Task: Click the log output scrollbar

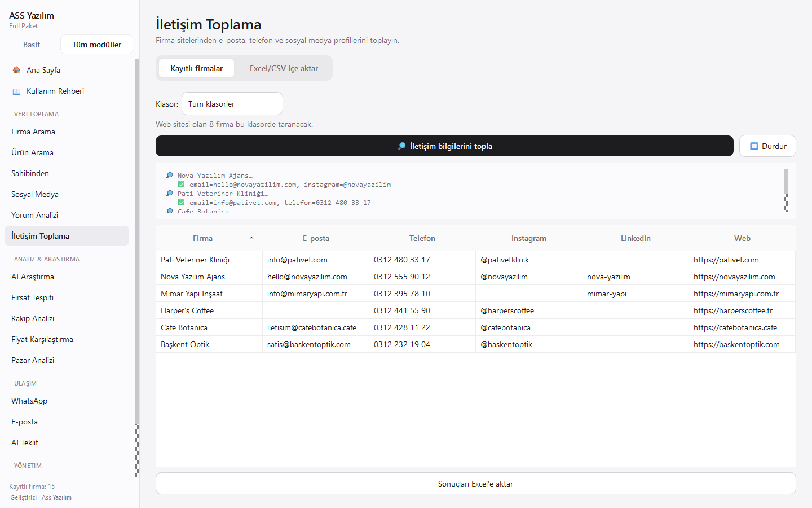Action: pyautogui.click(x=786, y=190)
